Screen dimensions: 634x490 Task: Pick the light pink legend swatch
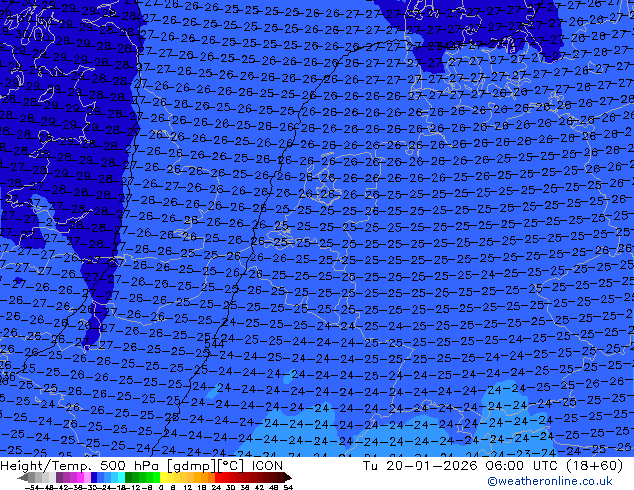click(x=87, y=478)
